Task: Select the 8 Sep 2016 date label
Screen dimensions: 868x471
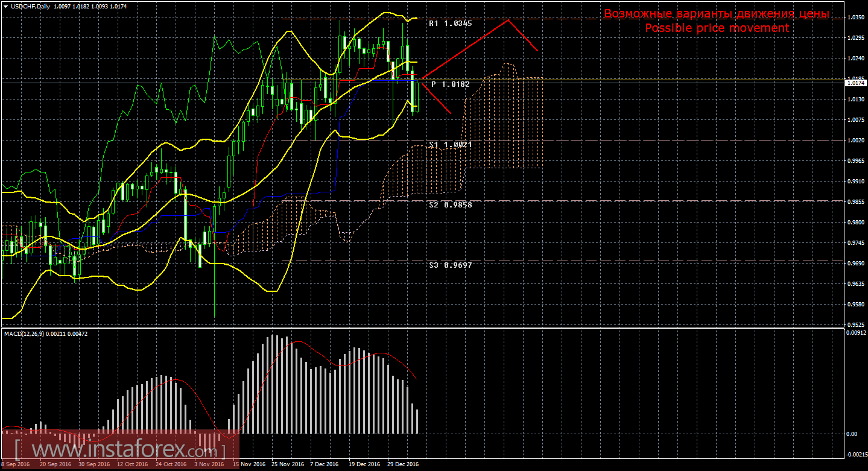Action: pyautogui.click(x=16, y=464)
